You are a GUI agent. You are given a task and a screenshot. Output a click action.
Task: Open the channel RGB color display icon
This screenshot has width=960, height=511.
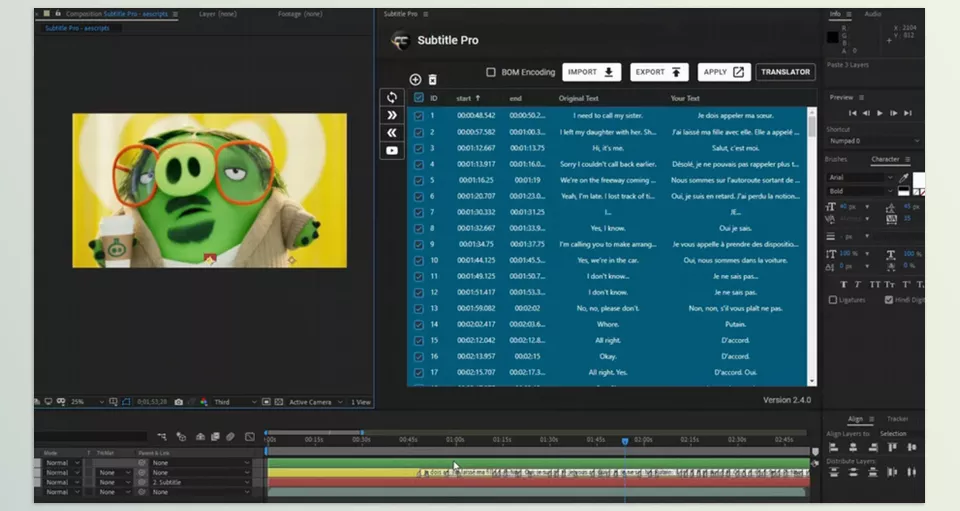[204, 402]
